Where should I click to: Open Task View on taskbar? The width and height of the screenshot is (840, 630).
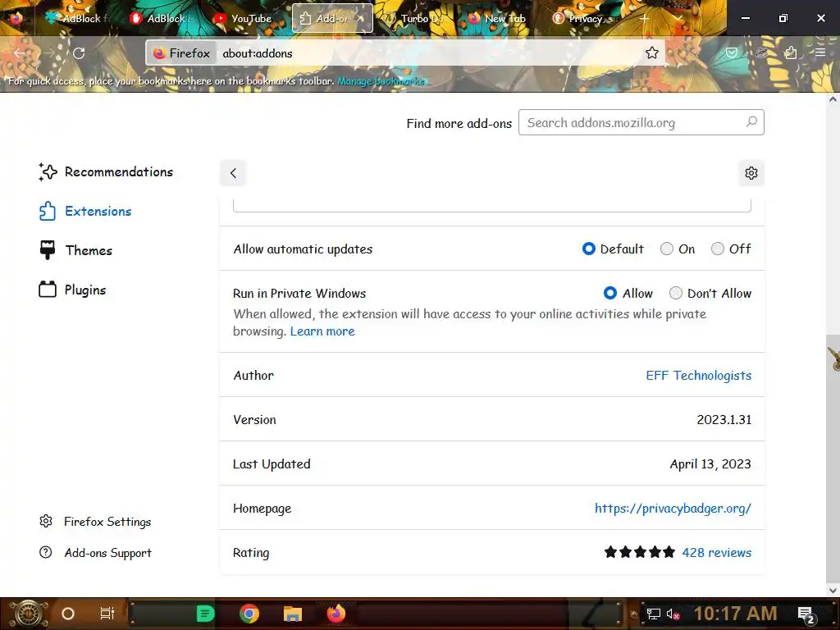(x=107, y=614)
